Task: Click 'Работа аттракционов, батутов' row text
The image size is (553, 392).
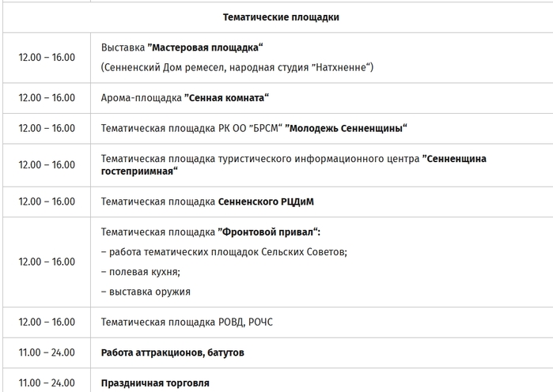Action: click(172, 352)
